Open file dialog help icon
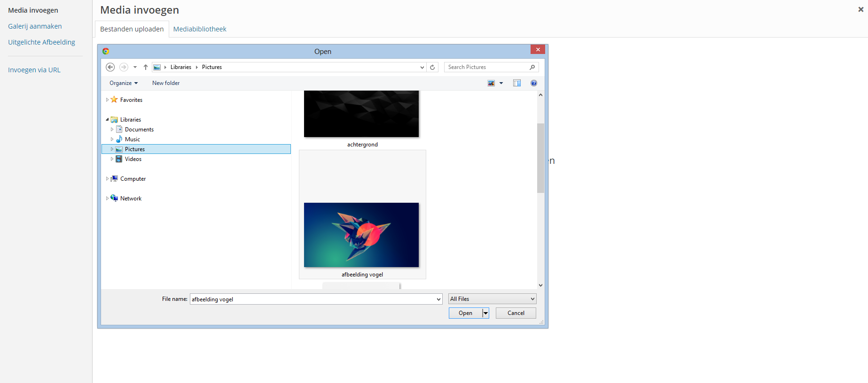The width and height of the screenshot is (868, 383). (x=533, y=83)
